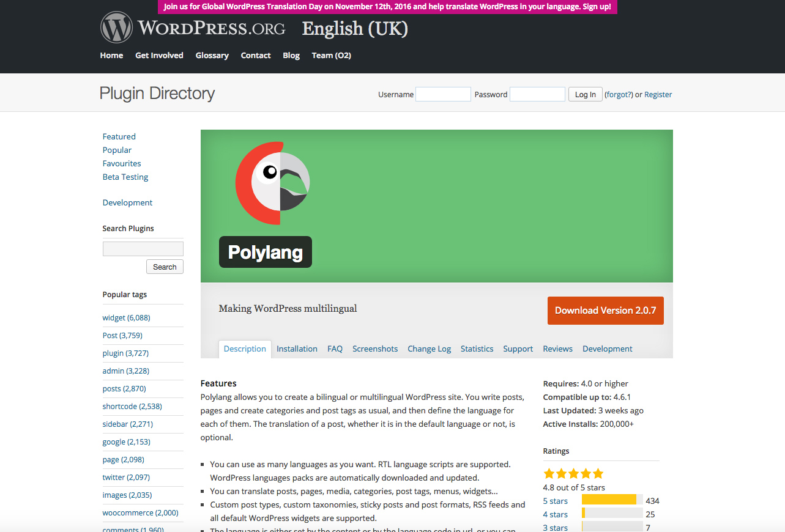Switch to the Development tab
The height and width of the screenshot is (532, 785).
coord(608,349)
